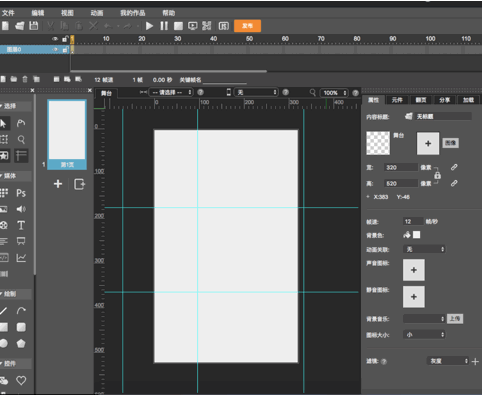
Task: Open the filter type dropdown
Action: tap(448, 361)
